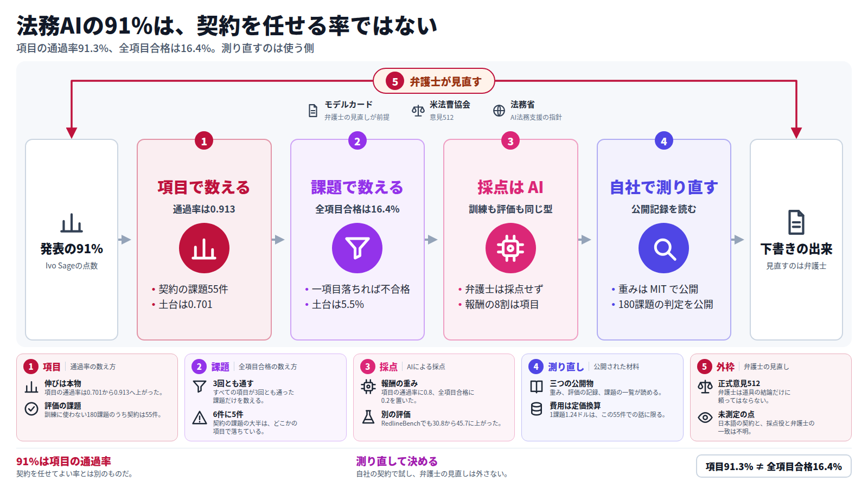868x488 pixels.
Task: Click the Ivo Sageの点数 caption
Action: (x=72, y=266)
